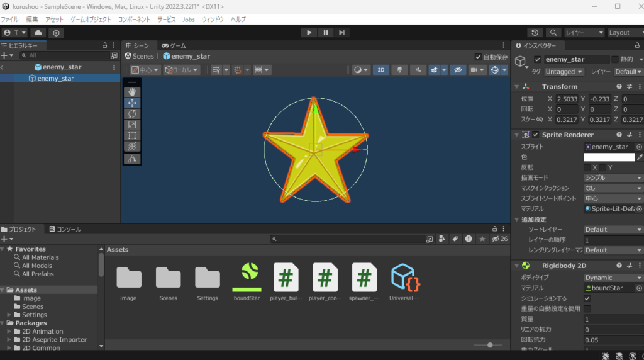Select the Rect tool
This screenshot has width=644, height=360.
(x=132, y=135)
